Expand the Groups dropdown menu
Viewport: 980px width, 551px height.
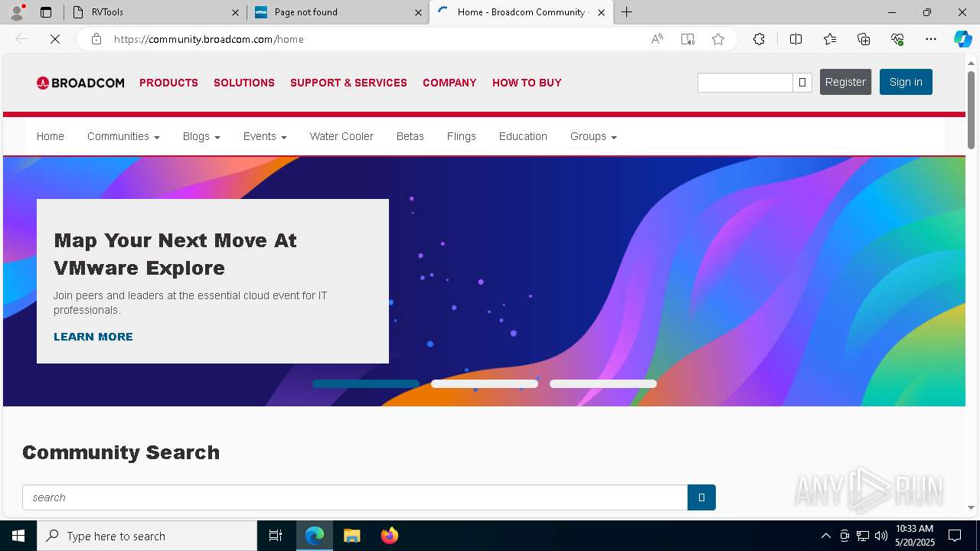click(593, 136)
